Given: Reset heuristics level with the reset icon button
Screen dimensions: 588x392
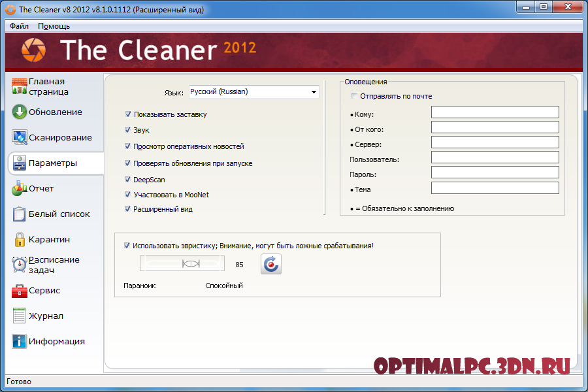Looking at the screenshot, I should point(270,264).
